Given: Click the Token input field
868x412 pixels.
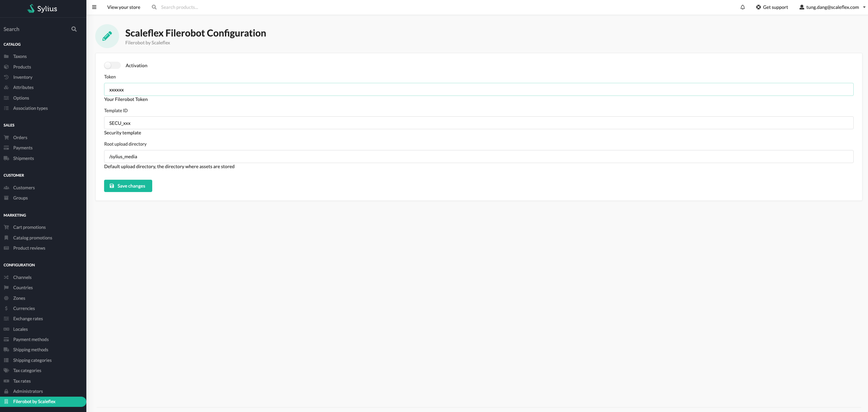Looking at the screenshot, I should (478, 90).
